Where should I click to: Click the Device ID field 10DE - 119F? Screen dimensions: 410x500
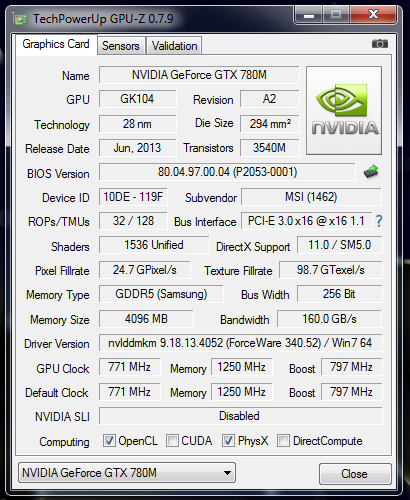pyautogui.click(x=133, y=197)
